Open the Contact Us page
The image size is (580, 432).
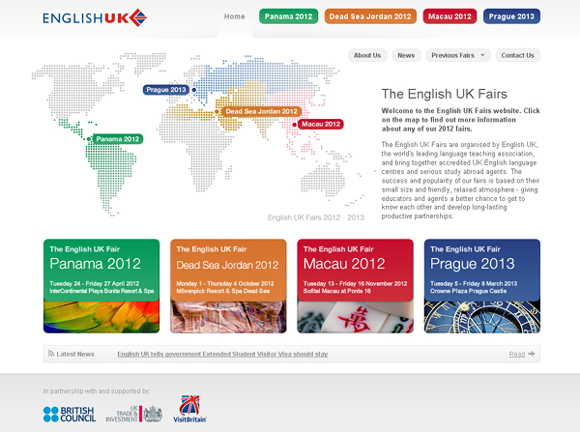(518, 55)
